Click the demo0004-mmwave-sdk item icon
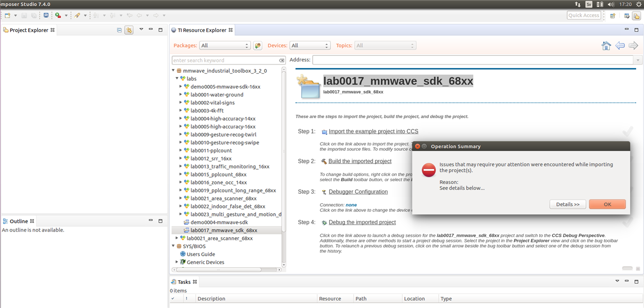Screen dimensions: 644x308 point(186,222)
